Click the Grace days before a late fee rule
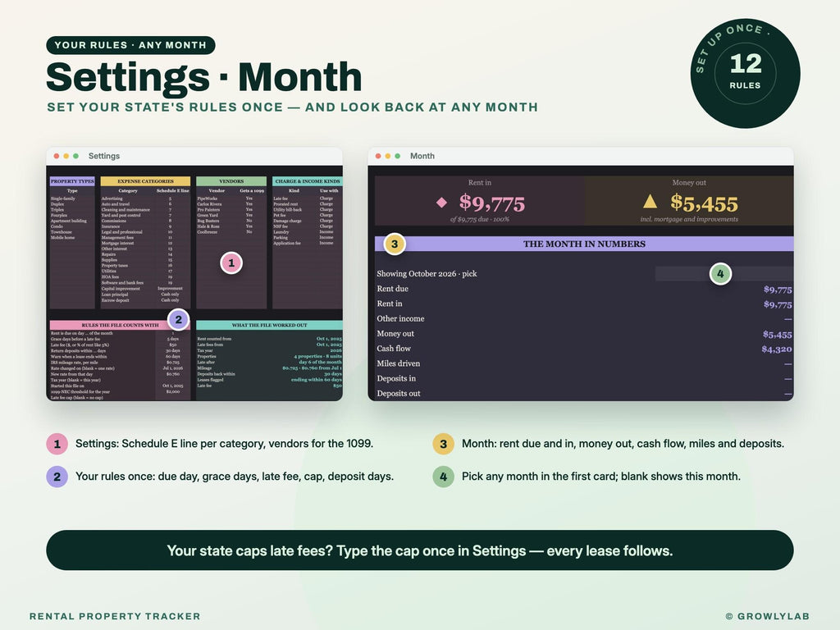Screen dimensions: 840x630 [x=75, y=339]
